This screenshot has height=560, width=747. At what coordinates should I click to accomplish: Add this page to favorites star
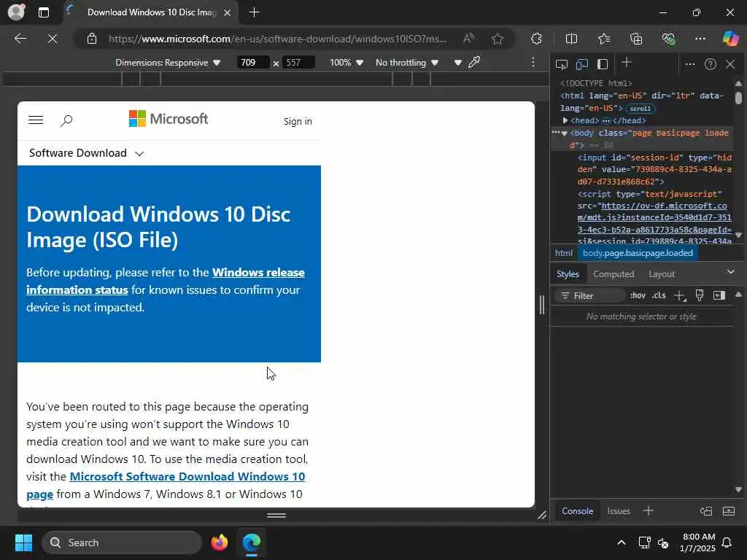[498, 39]
